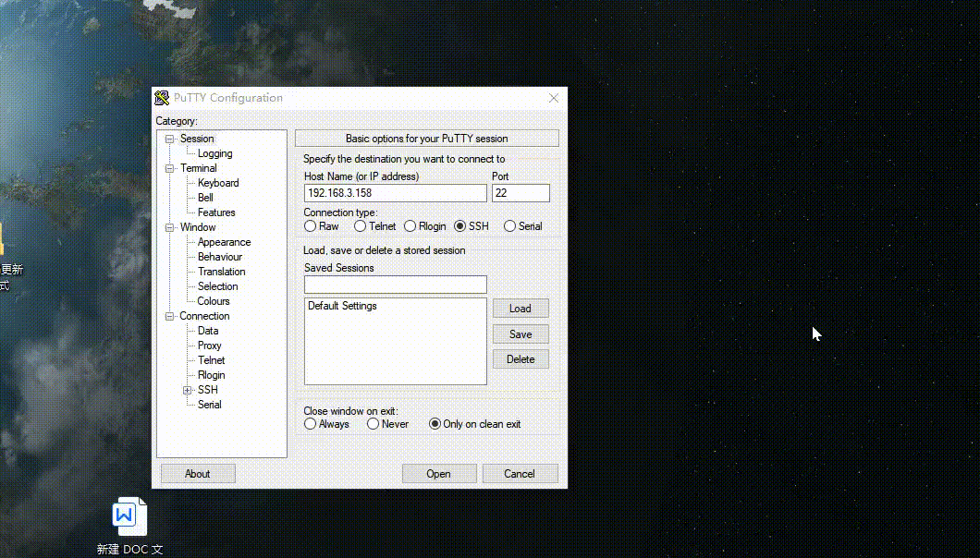This screenshot has height=558, width=980.
Task: Click the Load button
Action: 521,308
